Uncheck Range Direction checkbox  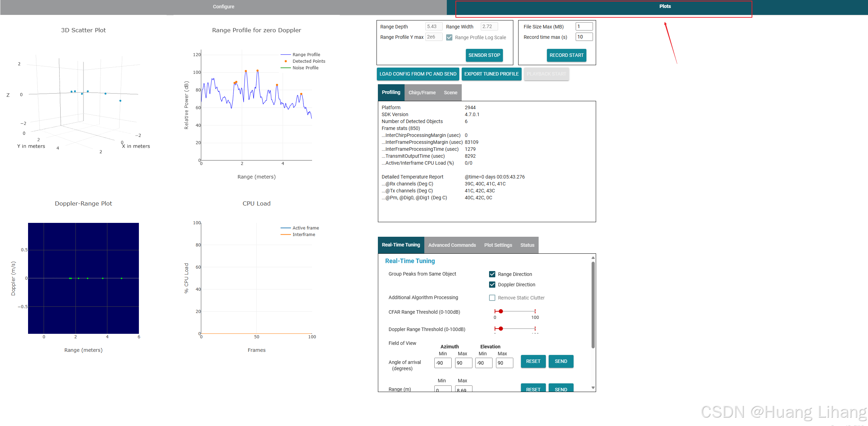pos(492,274)
